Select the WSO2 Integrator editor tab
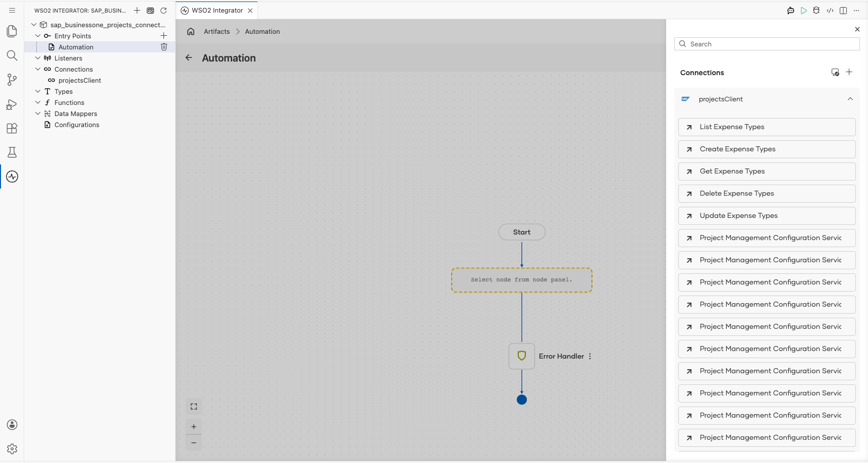The height and width of the screenshot is (463, 868). (217, 11)
